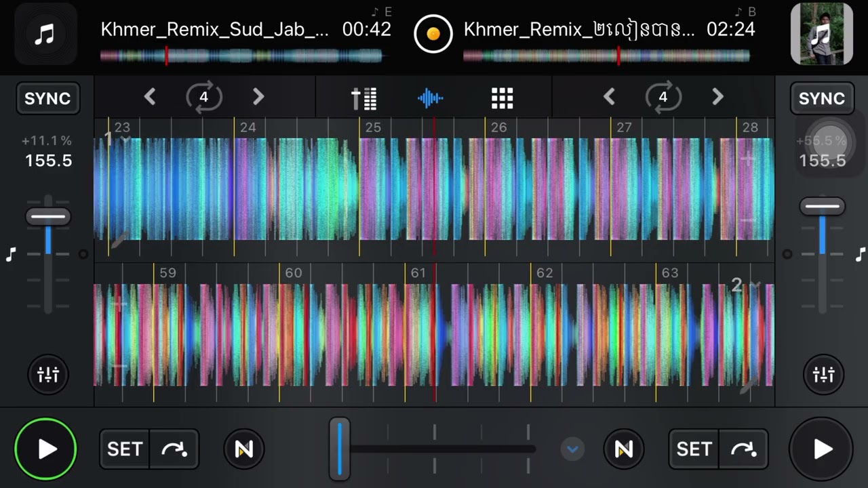The height and width of the screenshot is (488, 868).
Task: Toggle the left deck 4-beat loop
Action: (x=203, y=97)
